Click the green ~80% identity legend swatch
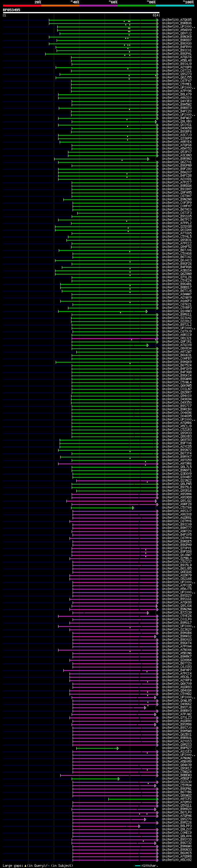Viewport: 197px width, 868px height. click(137, 6)
